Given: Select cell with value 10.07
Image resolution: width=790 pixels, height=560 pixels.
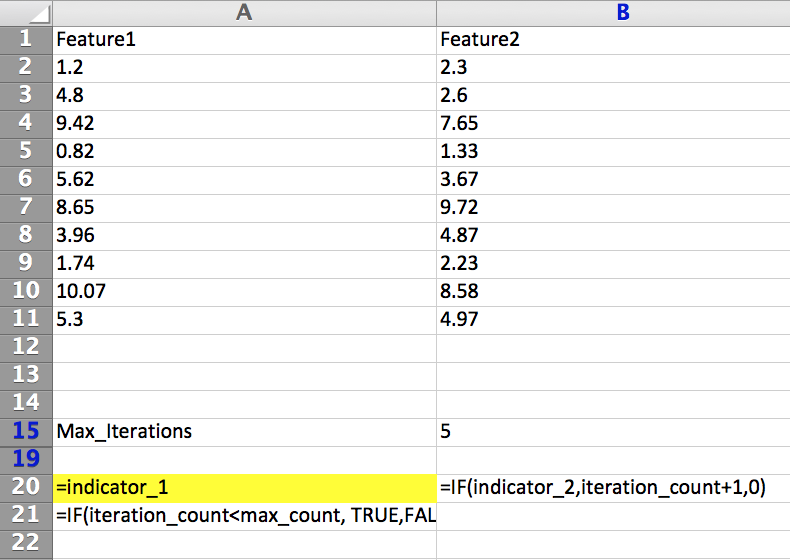Looking at the screenshot, I should coord(244,292).
